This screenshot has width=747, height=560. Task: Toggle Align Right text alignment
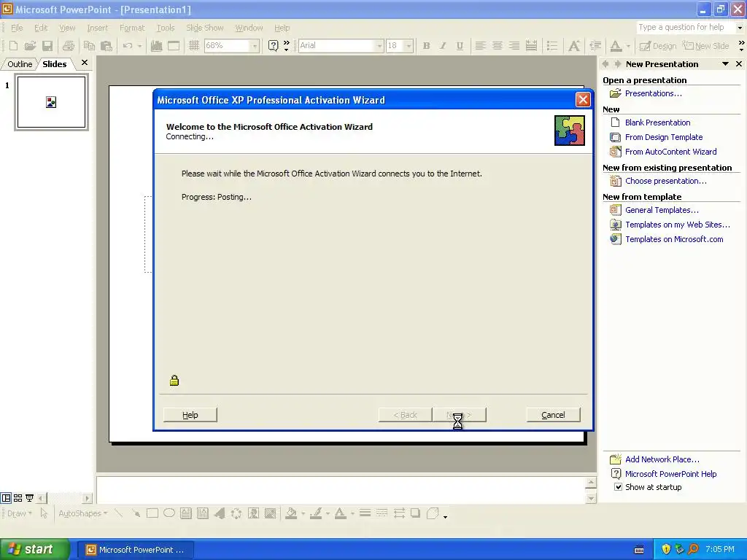click(514, 46)
